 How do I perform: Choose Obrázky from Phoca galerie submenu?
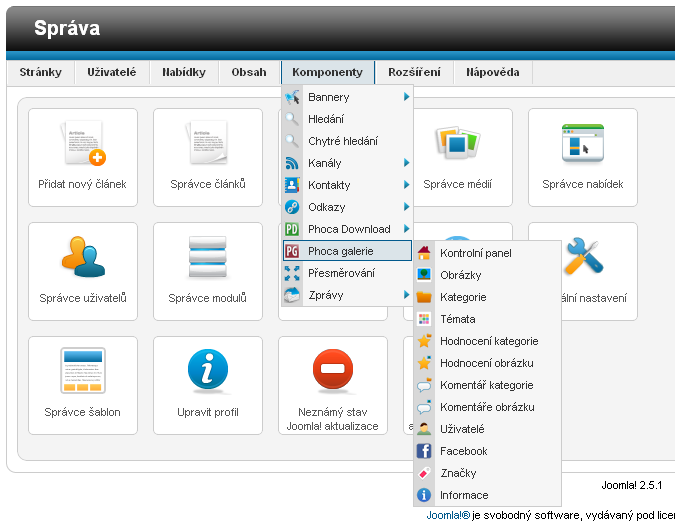[460, 275]
